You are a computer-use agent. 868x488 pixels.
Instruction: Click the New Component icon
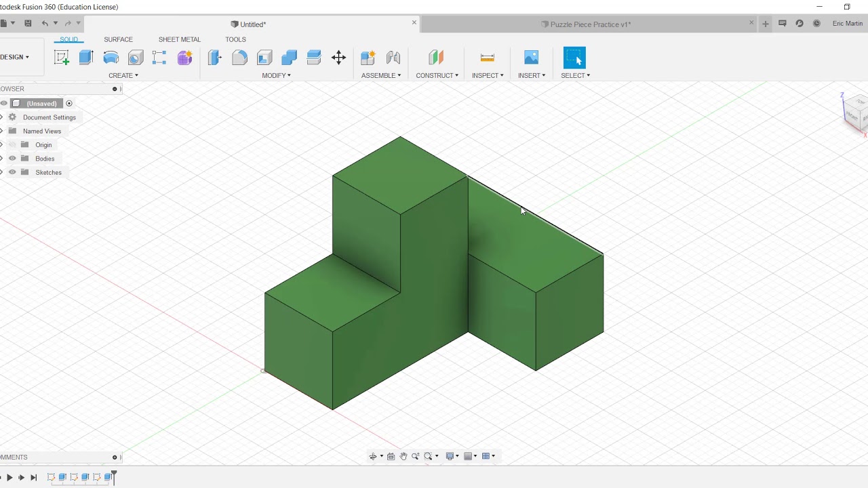point(368,58)
